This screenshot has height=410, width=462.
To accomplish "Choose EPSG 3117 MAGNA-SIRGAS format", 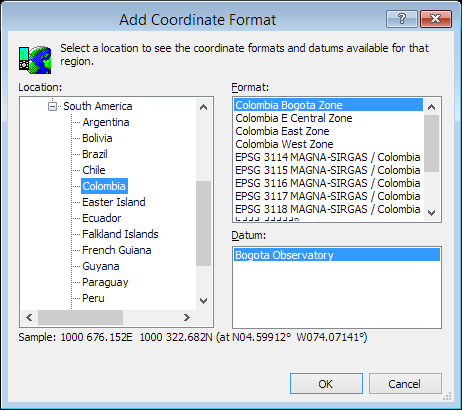I will (x=328, y=196).
